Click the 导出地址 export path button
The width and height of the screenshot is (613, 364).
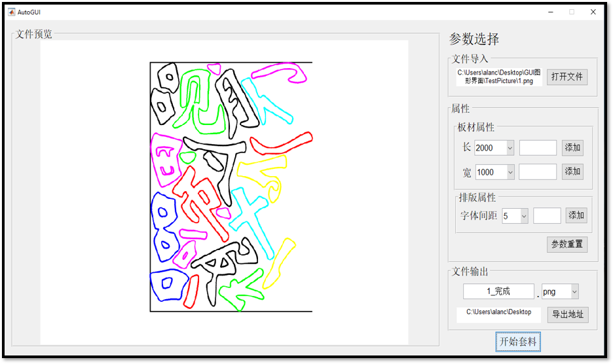pos(567,314)
